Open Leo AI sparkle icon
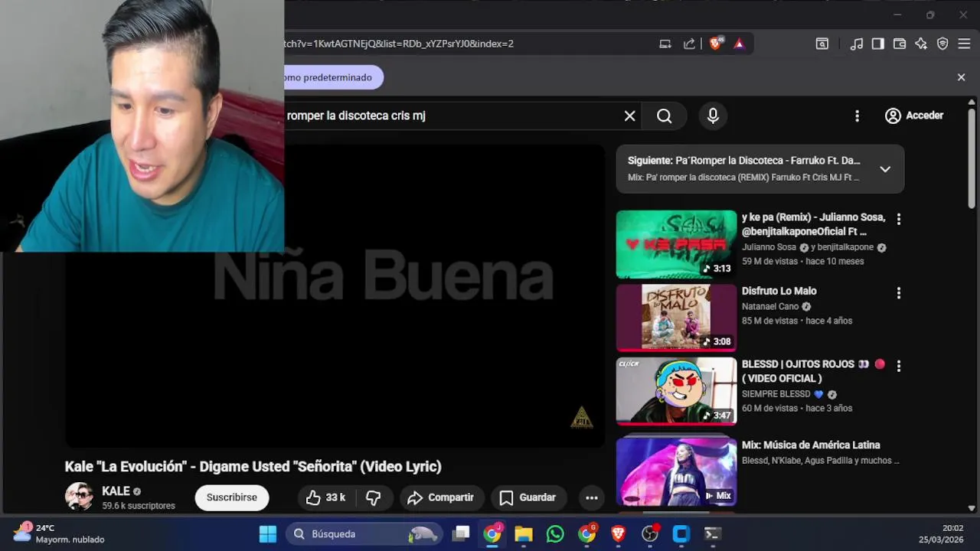Screen dimensions: 980x551 click(x=921, y=44)
